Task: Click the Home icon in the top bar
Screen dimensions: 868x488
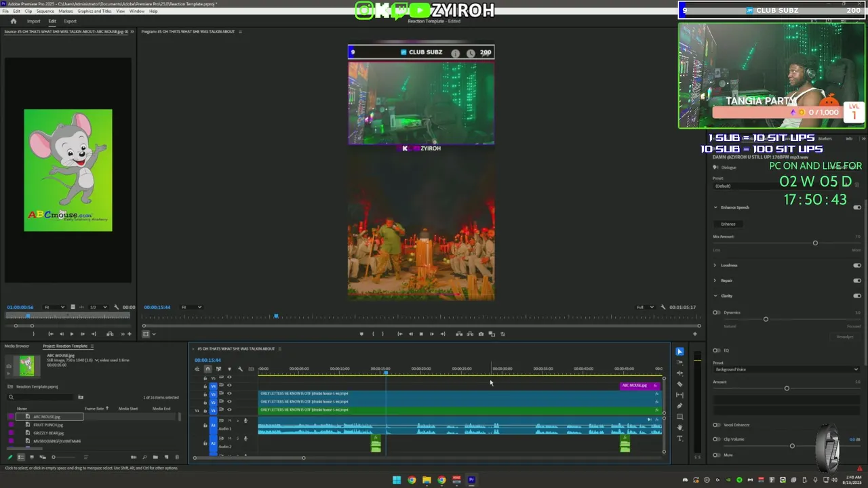Action: (13, 21)
